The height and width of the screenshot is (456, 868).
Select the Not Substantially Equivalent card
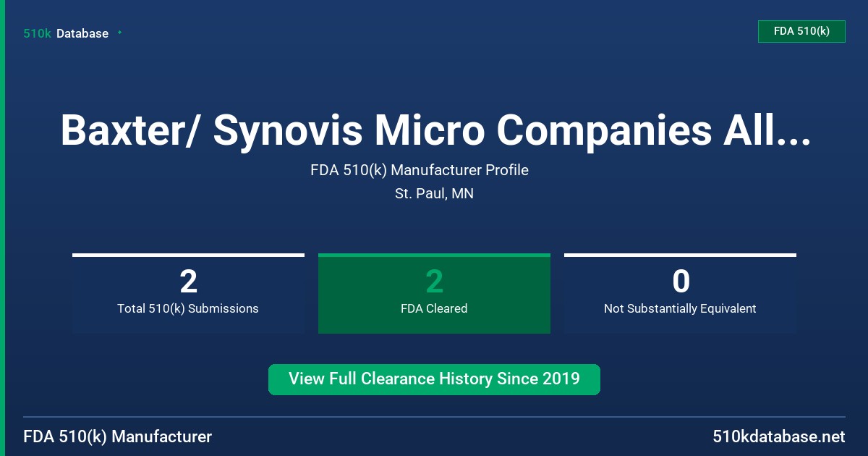pyautogui.click(x=680, y=294)
